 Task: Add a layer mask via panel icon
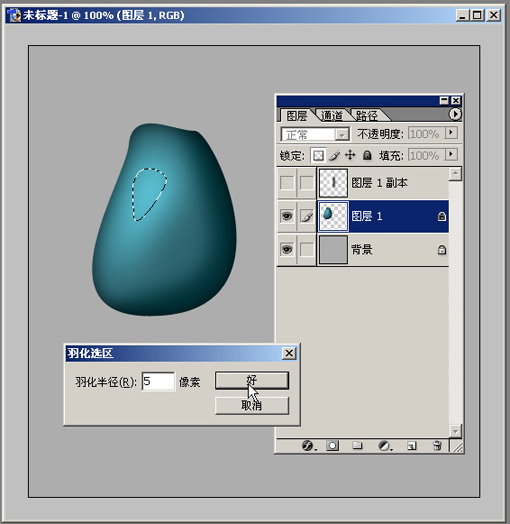click(x=332, y=445)
